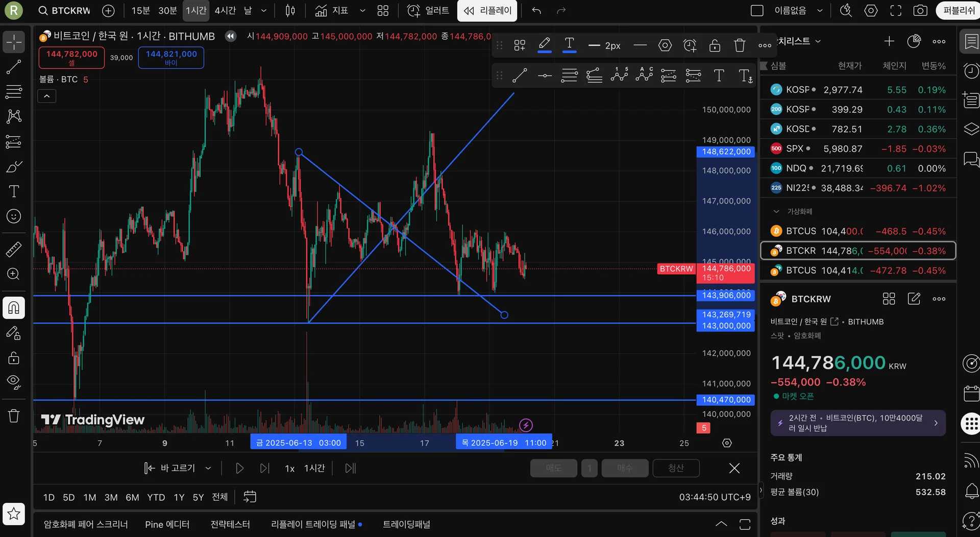
Task: Open the 리플레이 트레이딩 패널 tab
Action: coord(313,524)
